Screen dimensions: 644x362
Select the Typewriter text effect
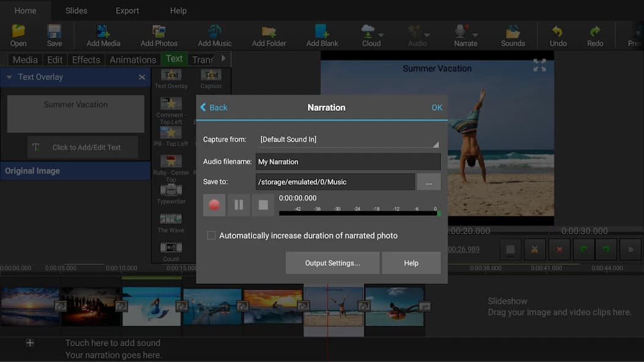pyautogui.click(x=171, y=193)
